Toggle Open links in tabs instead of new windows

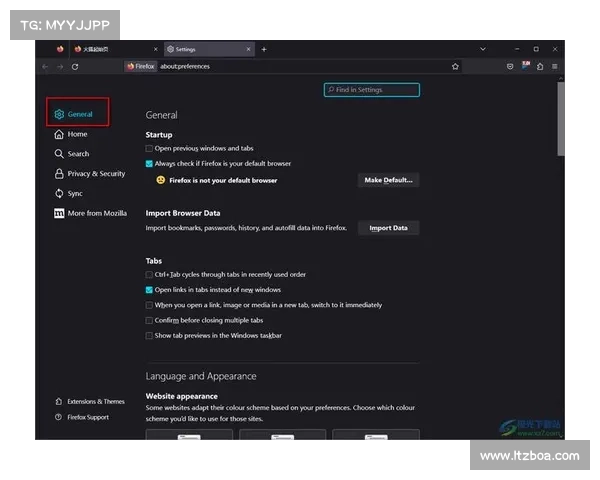click(x=149, y=290)
